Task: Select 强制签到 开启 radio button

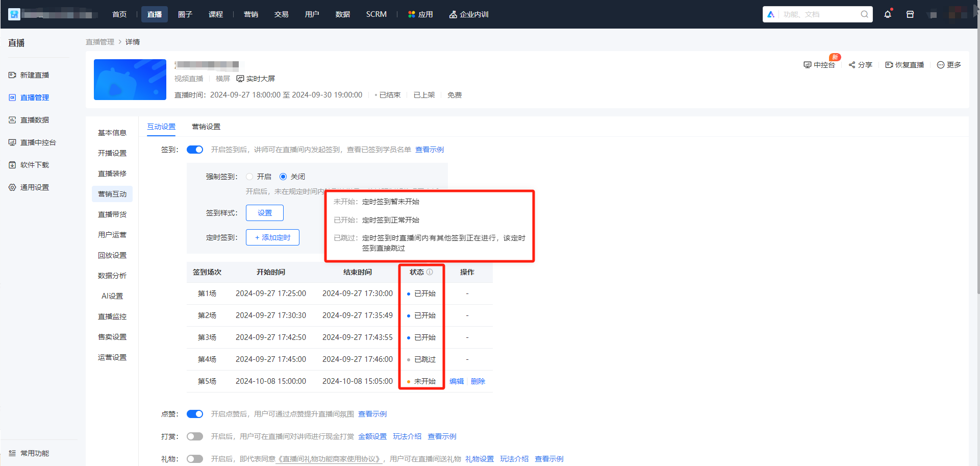Action: click(249, 177)
